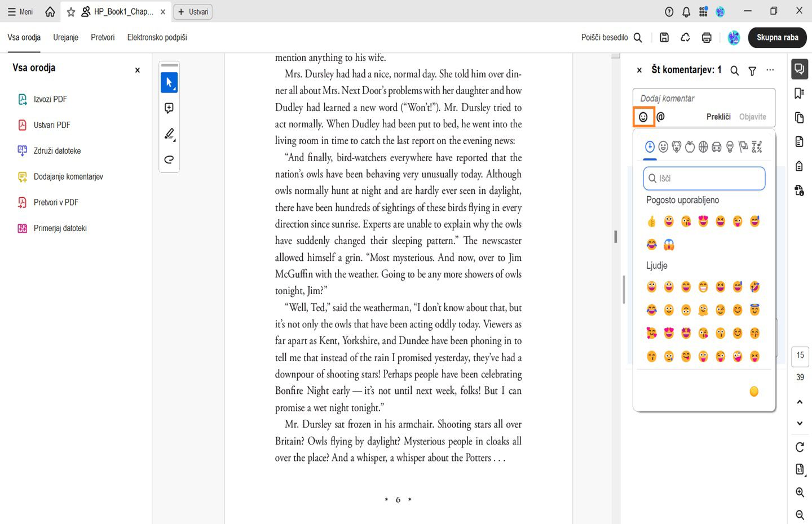Open the Elektronsko podpiši menu
The image size is (812, 524).
click(x=157, y=37)
